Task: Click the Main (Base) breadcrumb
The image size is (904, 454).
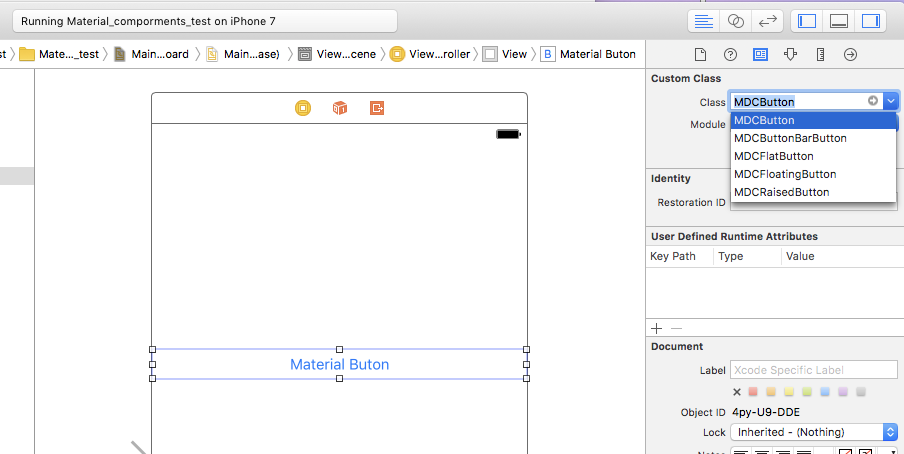Action: [x=243, y=54]
